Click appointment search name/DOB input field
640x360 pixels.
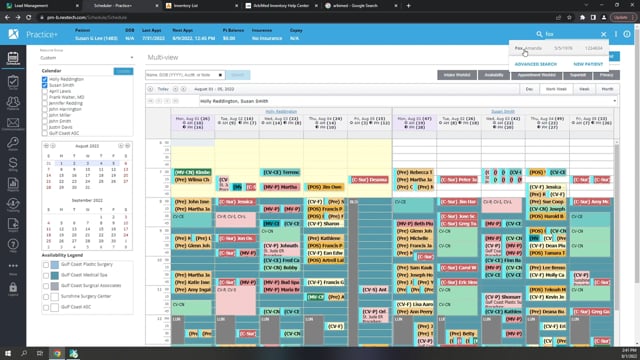[184, 75]
